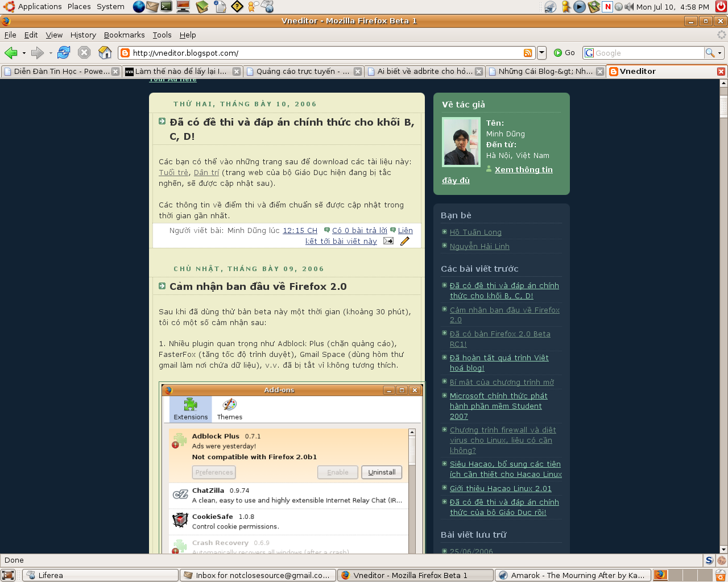Click the edit post pencil icon

404,241
